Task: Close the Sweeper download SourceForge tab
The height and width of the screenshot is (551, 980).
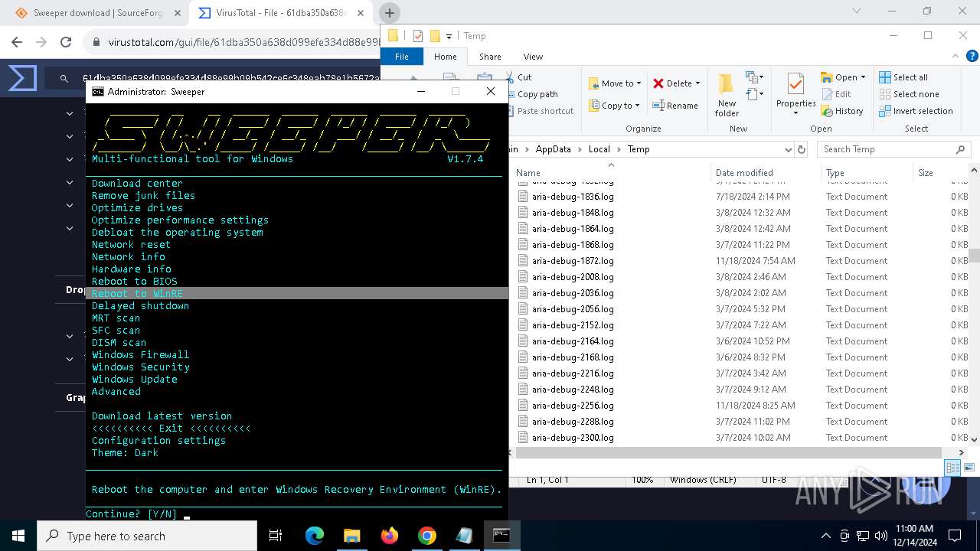Action: point(178,13)
